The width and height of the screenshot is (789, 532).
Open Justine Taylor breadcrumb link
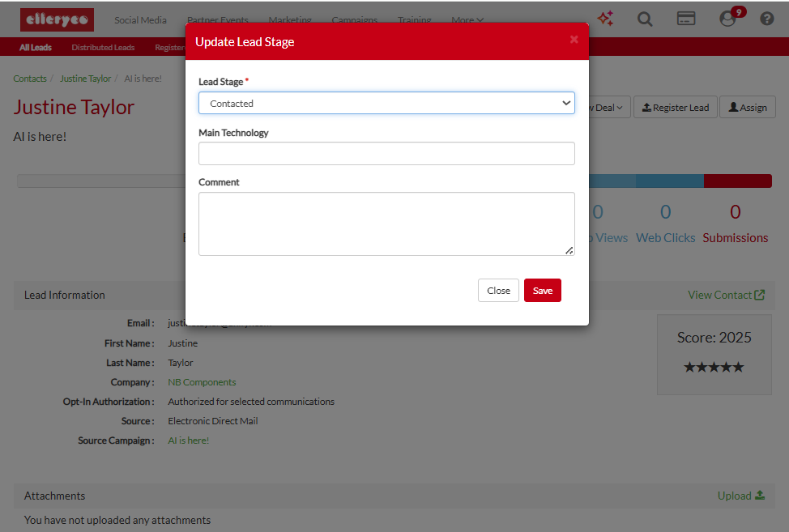pos(86,79)
